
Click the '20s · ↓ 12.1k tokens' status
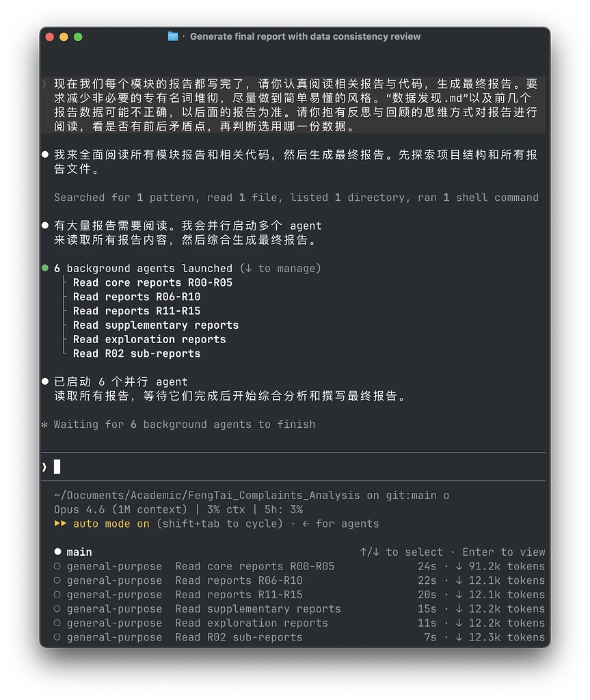[481, 595]
